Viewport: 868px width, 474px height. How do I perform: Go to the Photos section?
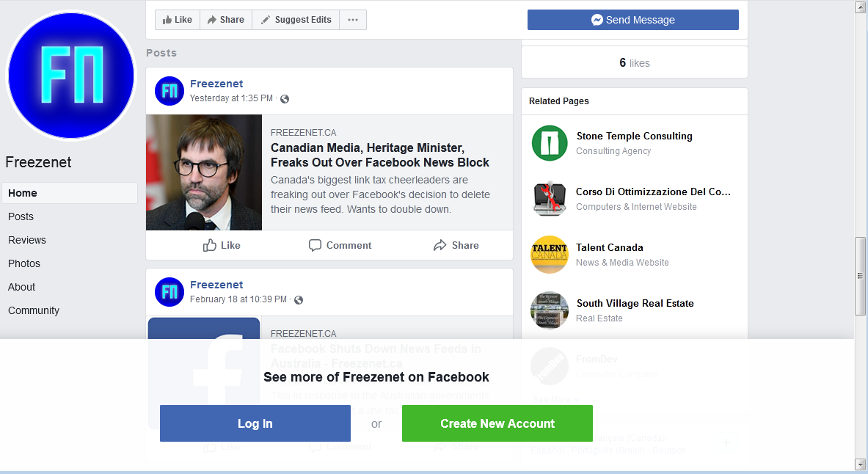(x=23, y=263)
